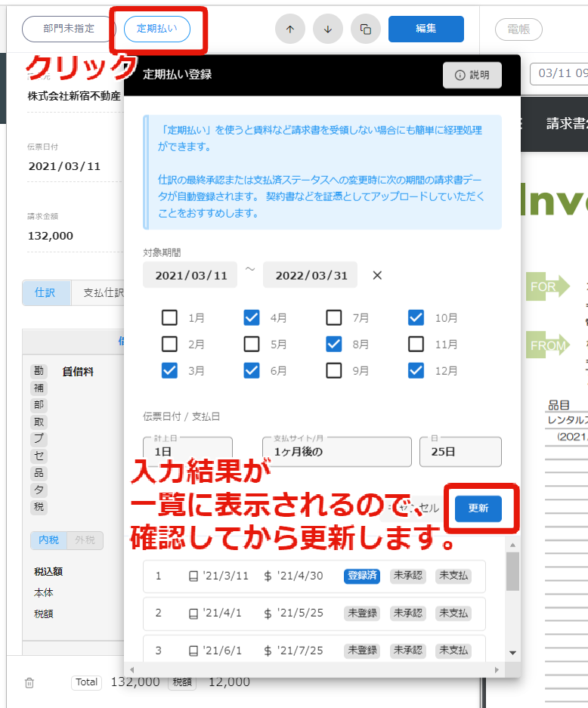Click the 部門未指定 pill button
The width and height of the screenshot is (588, 708).
[69, 29]
